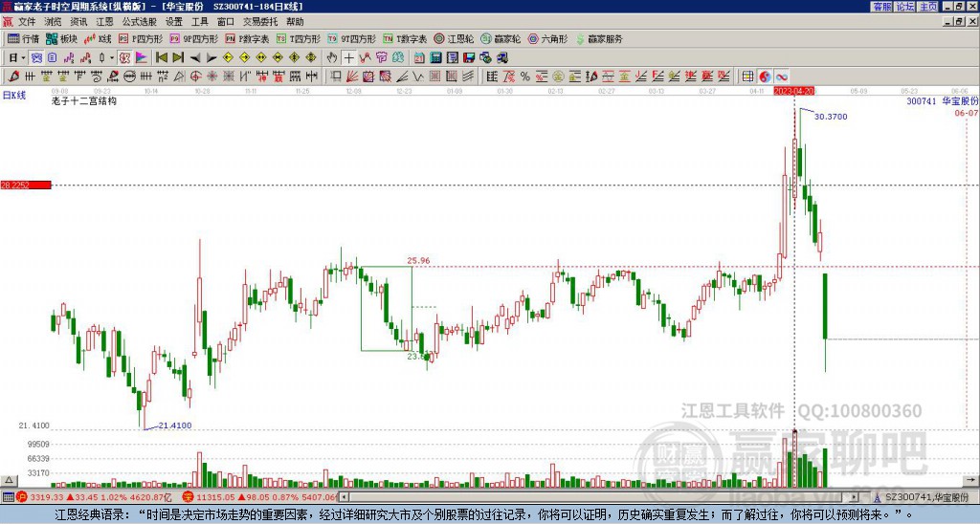980x524 pixels.
Task: Click the zigzag wave line icon
Action: pos(418,76)
